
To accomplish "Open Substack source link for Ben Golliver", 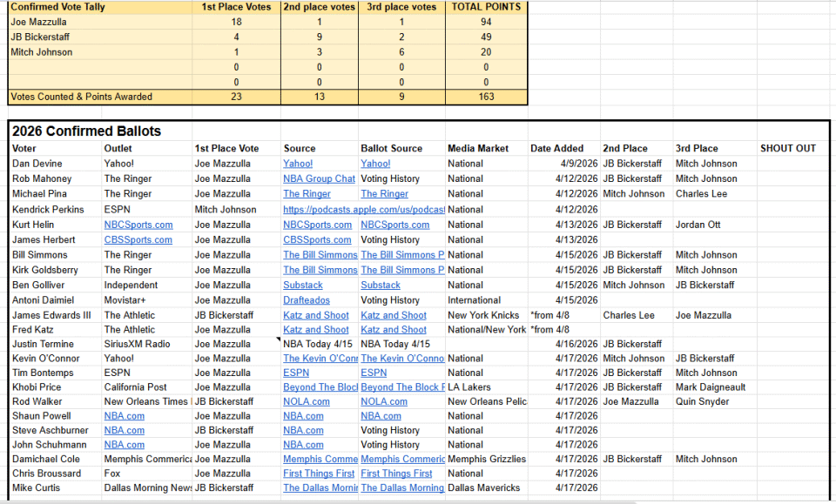I will (303, 285).
